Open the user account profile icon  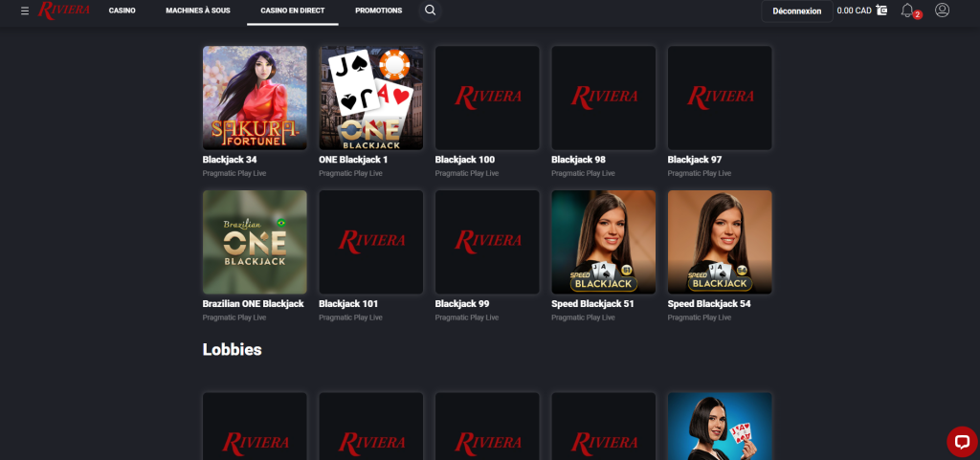[x=942, y=10]
